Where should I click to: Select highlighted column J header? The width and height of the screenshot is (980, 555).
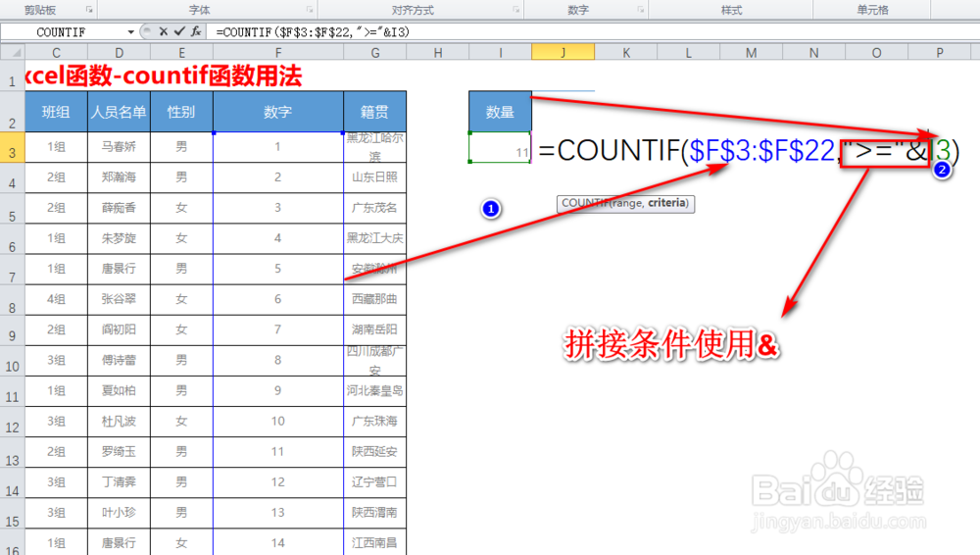click(563, 53)
